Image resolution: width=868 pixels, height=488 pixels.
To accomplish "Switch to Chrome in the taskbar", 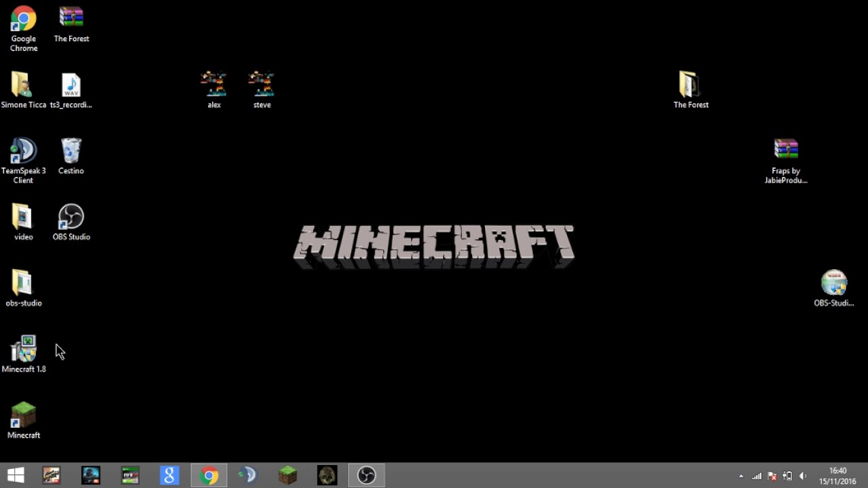I will [209, 476].
